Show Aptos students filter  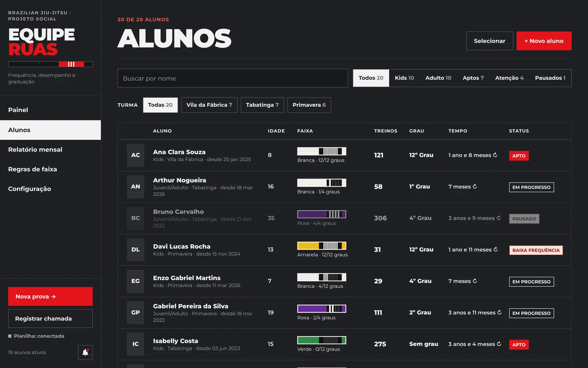(473, 78)
